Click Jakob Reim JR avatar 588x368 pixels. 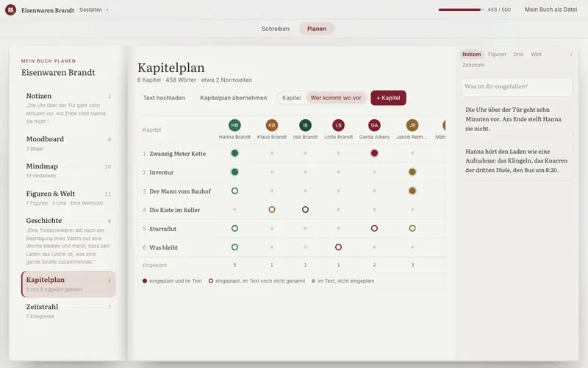click(x=412, y=125)
